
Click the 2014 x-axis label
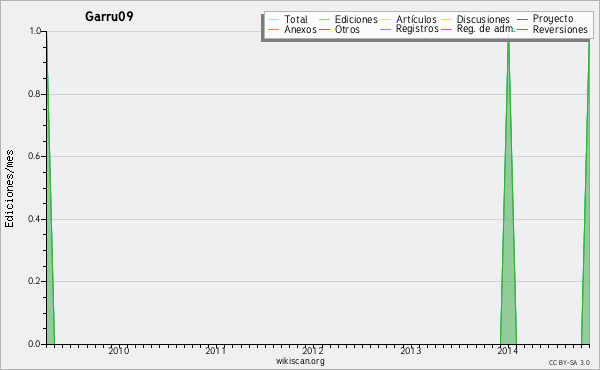point(508,350)
